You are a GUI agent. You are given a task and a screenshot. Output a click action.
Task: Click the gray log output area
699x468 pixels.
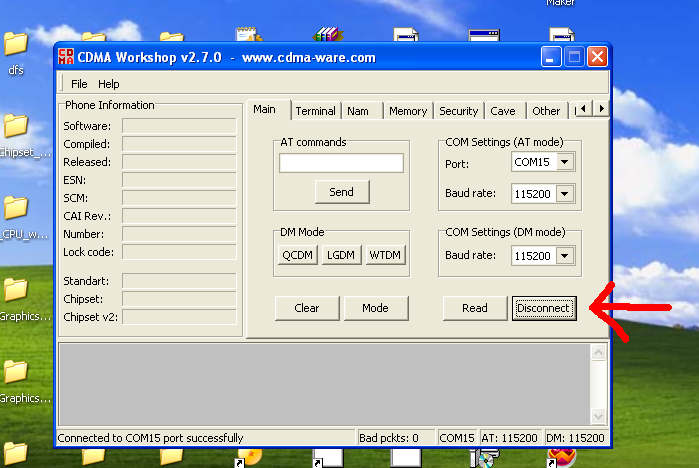[325, 384]
